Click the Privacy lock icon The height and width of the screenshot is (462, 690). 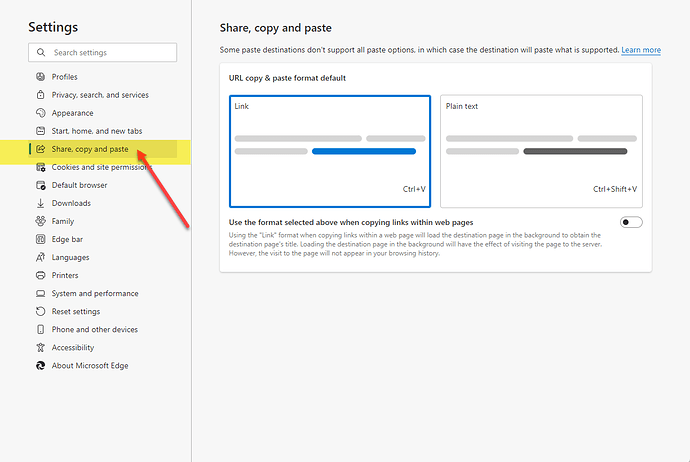(40, 95)
